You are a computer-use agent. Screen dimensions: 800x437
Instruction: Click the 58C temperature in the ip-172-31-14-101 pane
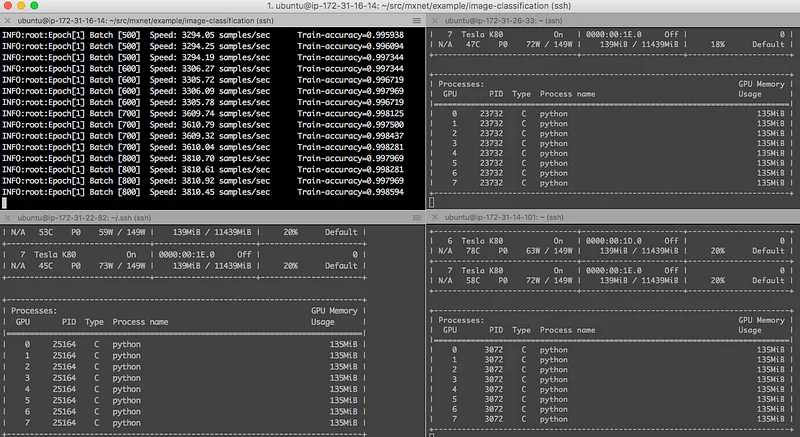coord(473,280)
